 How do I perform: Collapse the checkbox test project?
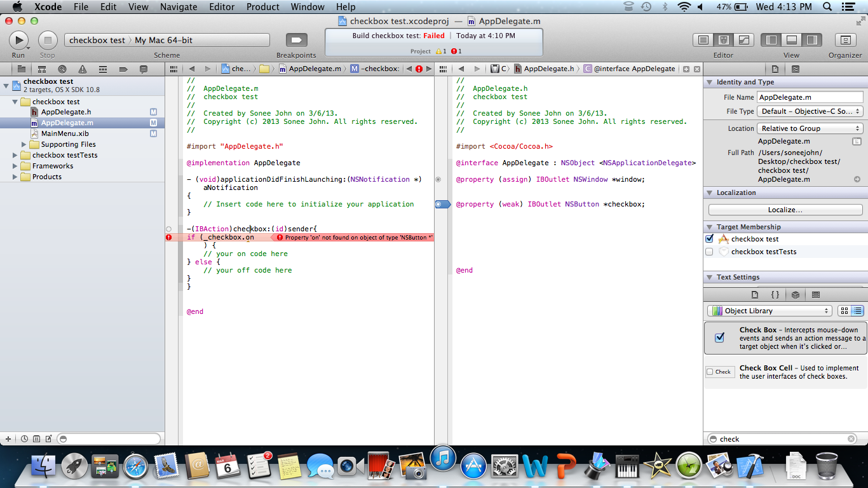6,85
